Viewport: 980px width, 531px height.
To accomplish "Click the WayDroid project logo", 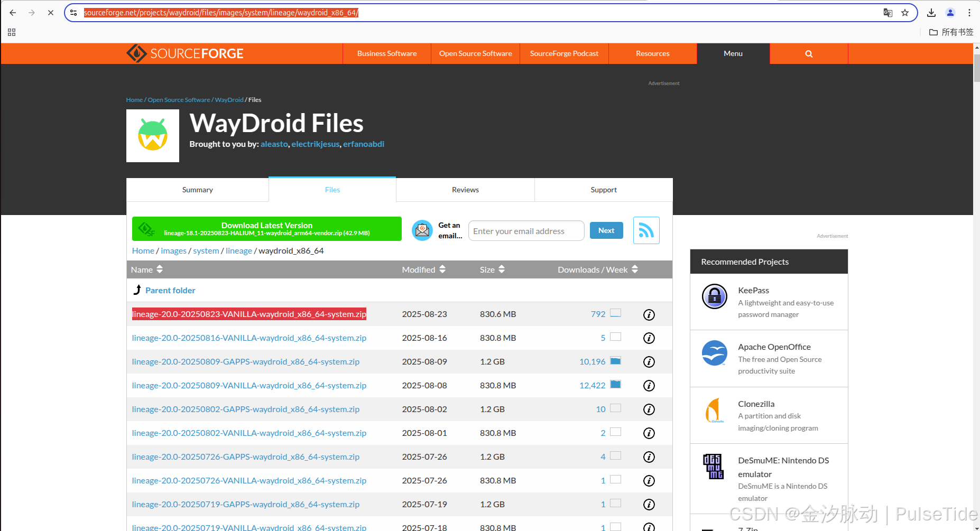I will point(153,136).
